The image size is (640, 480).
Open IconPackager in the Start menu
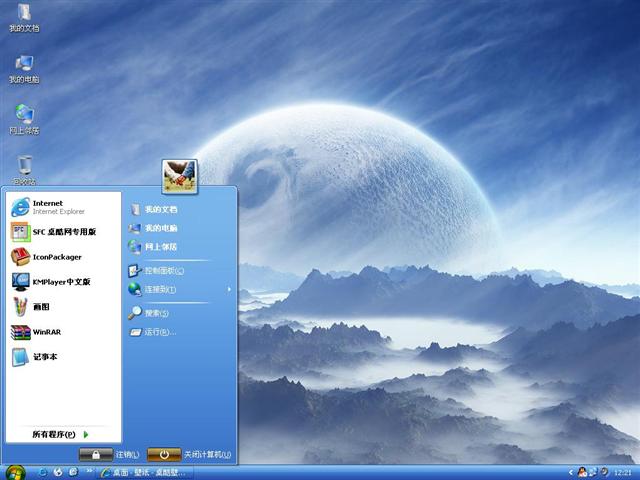[x=55, y=256]
